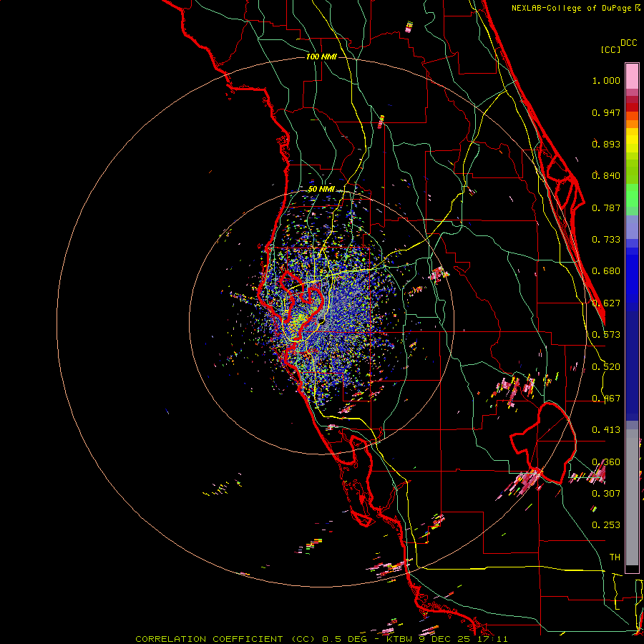Viewport: 644px width, 644px height.
Task: Click the DCC label above the color bar
Action: 629,43
